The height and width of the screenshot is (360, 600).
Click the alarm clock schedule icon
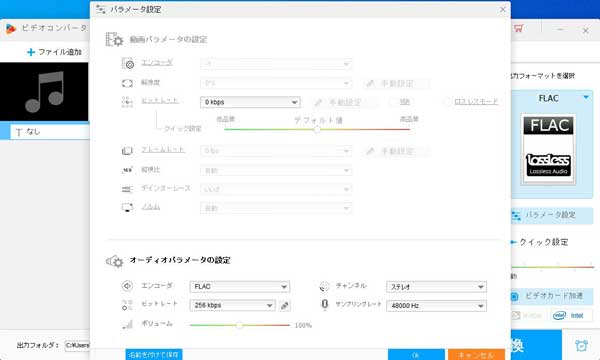(581, 345)
